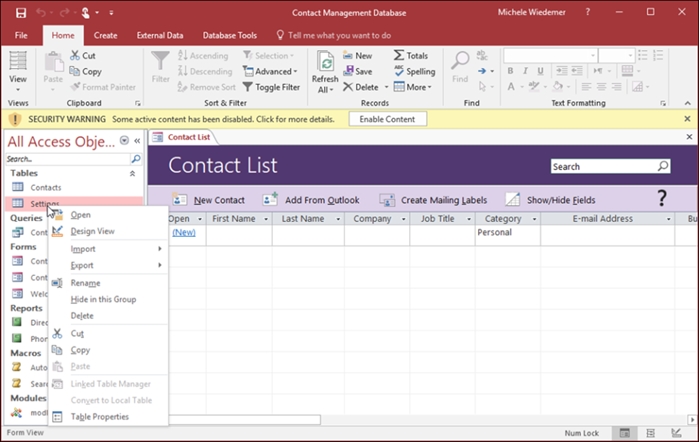
Task: Click the Toggle Filter icon
Action: [x=247, y=87]
